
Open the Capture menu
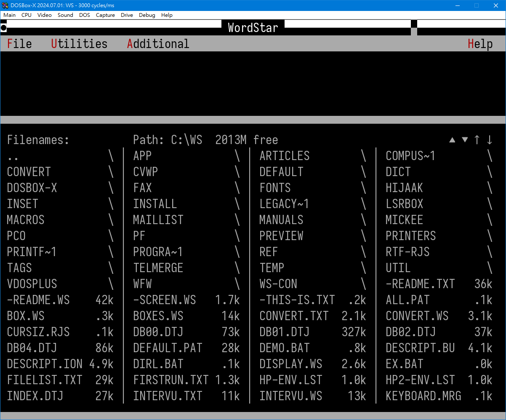105,15
